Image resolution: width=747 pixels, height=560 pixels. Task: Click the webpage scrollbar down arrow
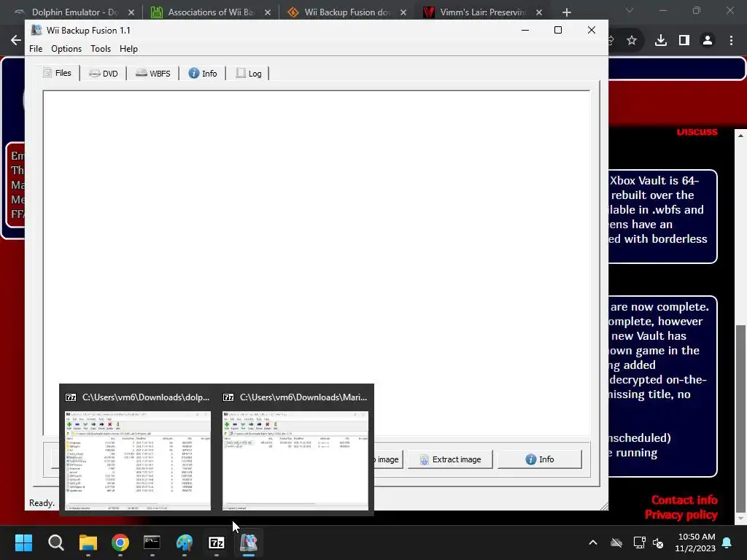point(741,518)
